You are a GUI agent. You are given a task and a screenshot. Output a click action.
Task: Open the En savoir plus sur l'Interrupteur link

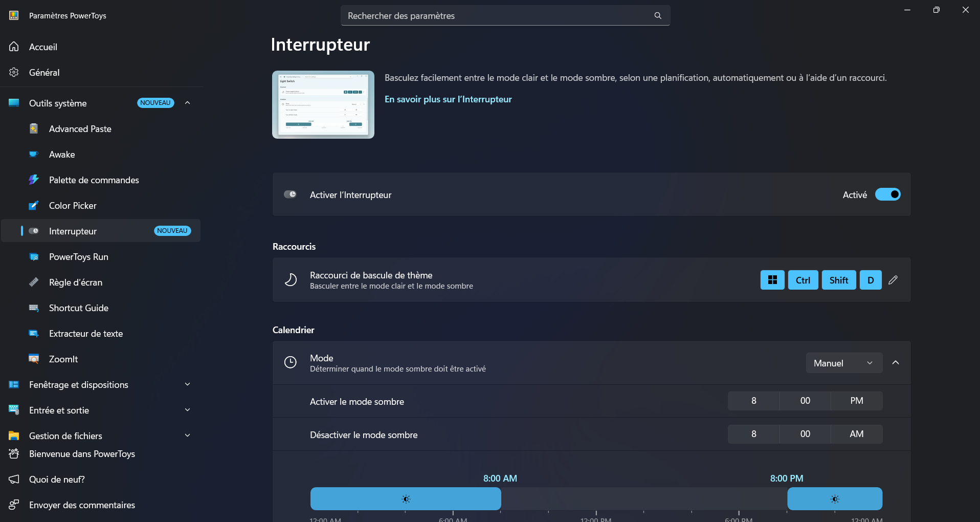(x=448, y=99)
